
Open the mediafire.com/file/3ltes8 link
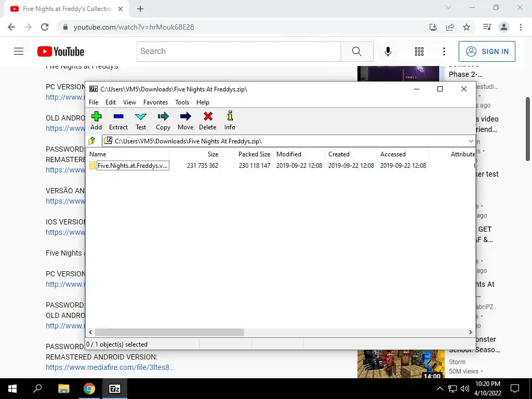pos(110,367)
